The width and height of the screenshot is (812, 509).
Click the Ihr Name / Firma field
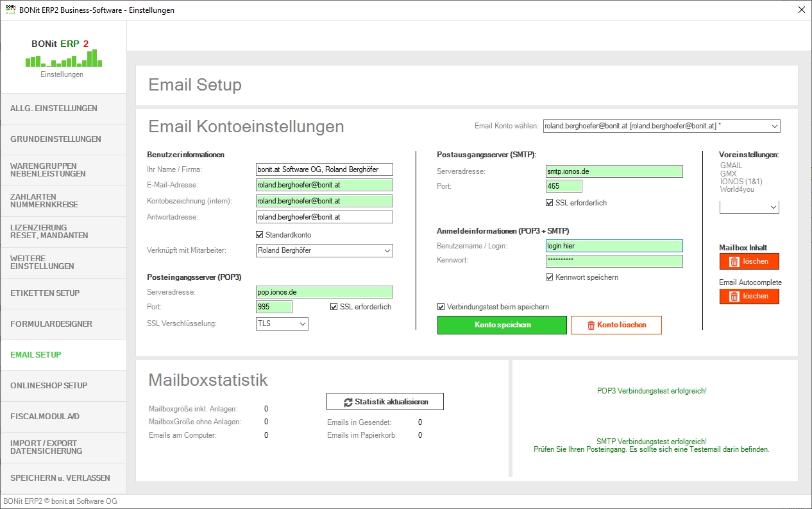click(324, 169)
